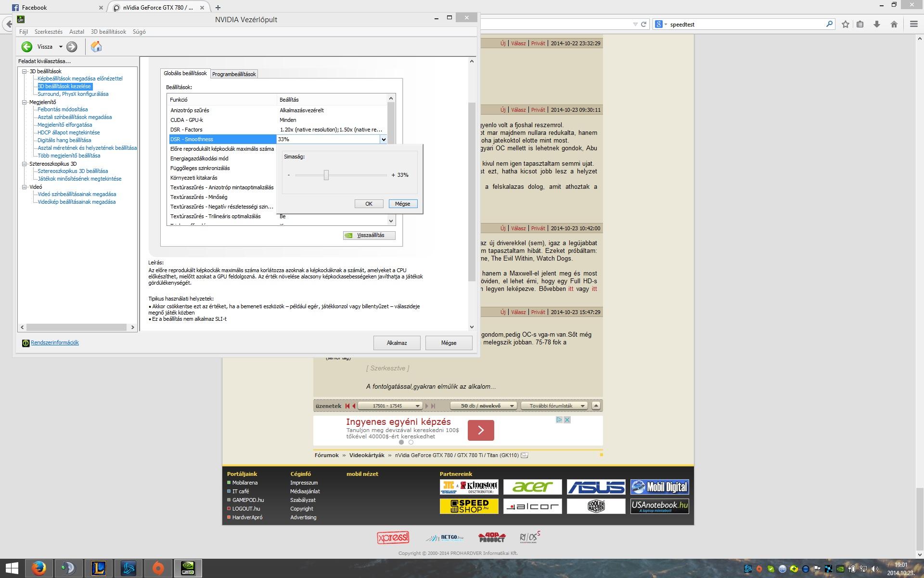The height and width of the screenshot is (578, 924).
Task: Click the bookmark star icon in browser
Action: pos(845,24)
